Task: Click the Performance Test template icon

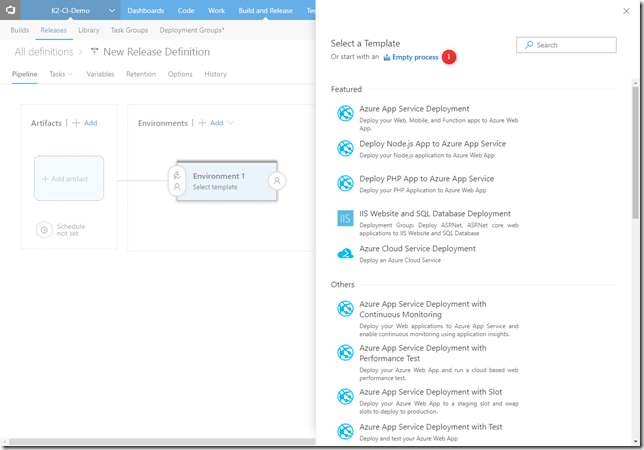Action: pos(345,352)
